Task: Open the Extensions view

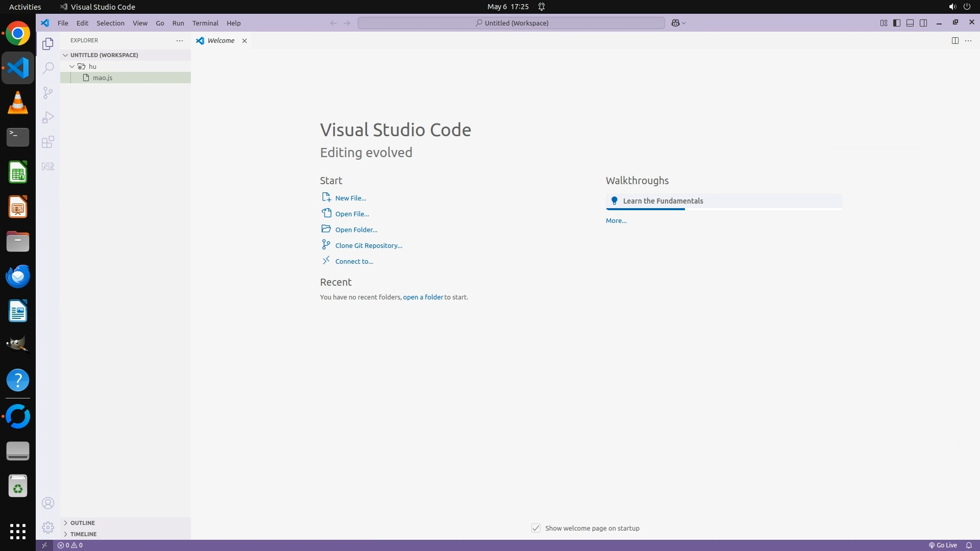Action: tap(48, 142)
